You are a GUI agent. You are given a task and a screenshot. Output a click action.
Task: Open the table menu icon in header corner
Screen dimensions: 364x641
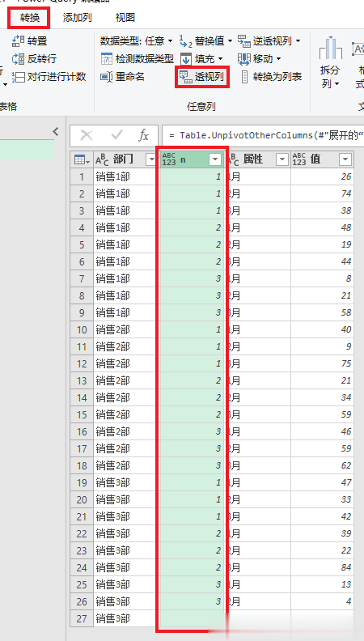click(82, 159)
